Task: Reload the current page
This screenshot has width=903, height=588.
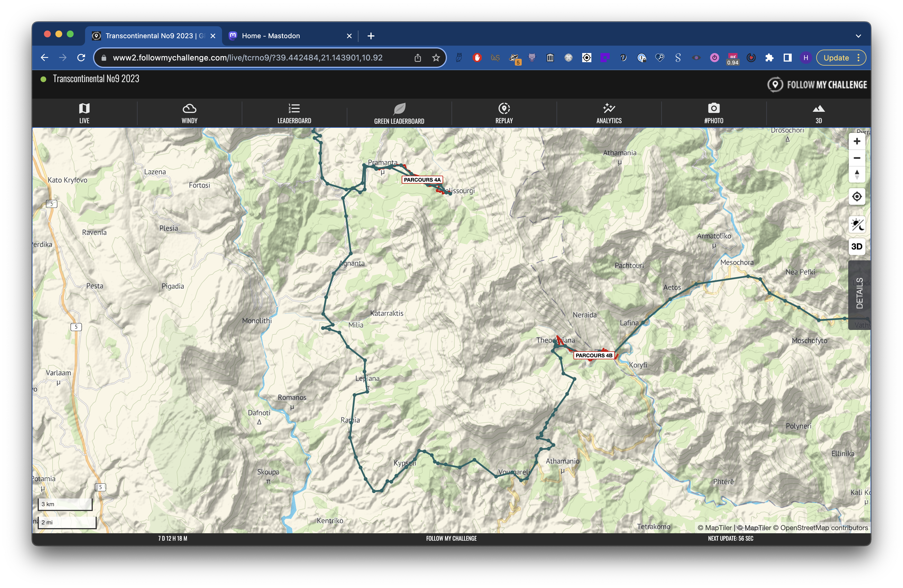Action: click(81, 58)
